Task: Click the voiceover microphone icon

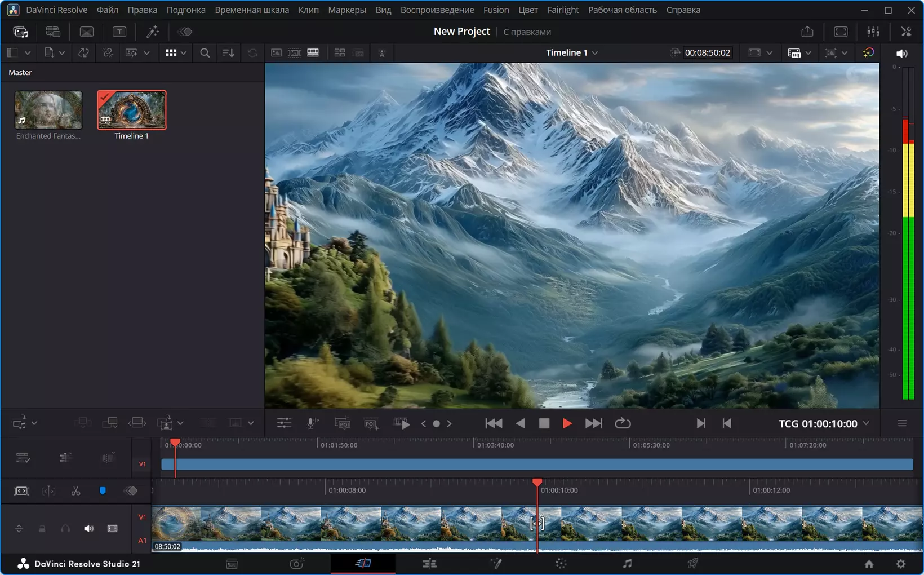Action: [313, 423]
